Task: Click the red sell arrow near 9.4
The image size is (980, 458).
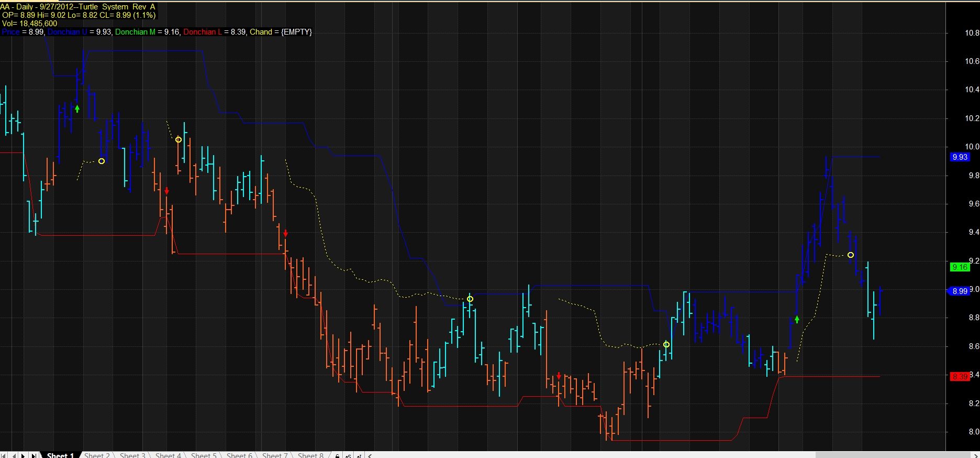Action: click(285, 233)
